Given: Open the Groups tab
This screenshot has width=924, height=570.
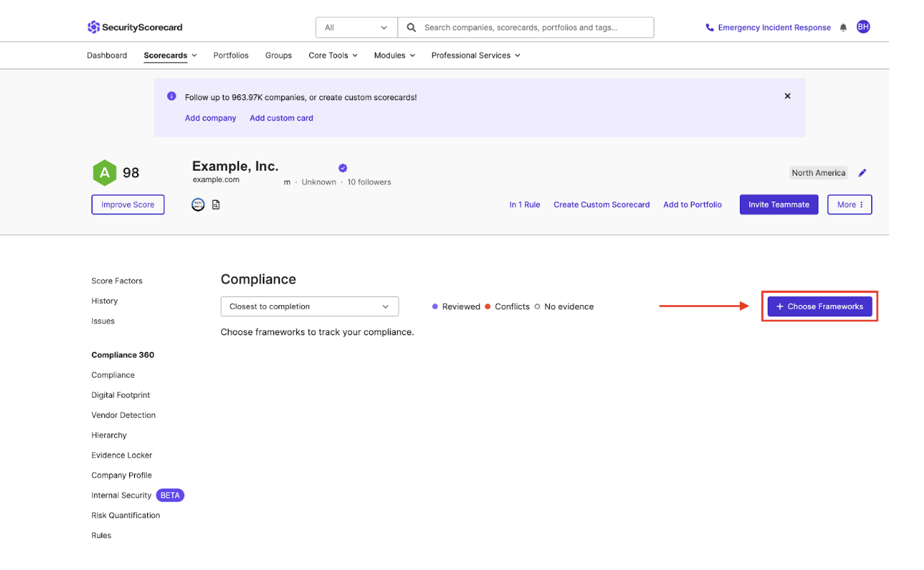Looking at the screenshot, I should [x=278, y=55].
